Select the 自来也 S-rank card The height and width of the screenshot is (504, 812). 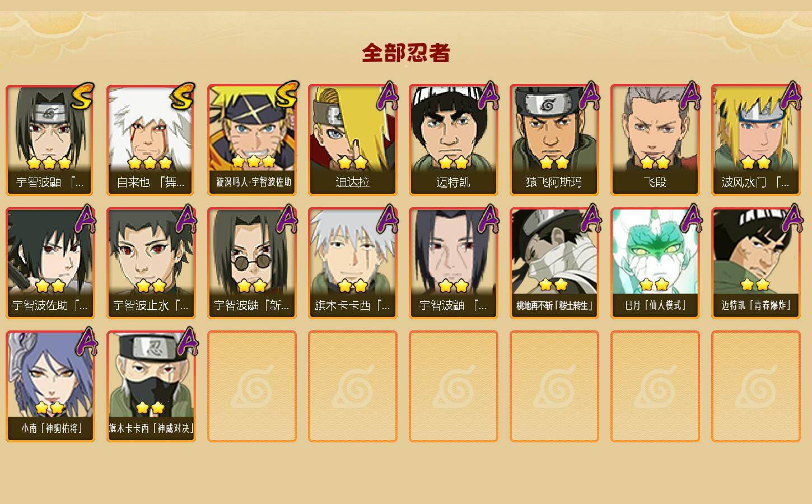[x=151, y=140]
